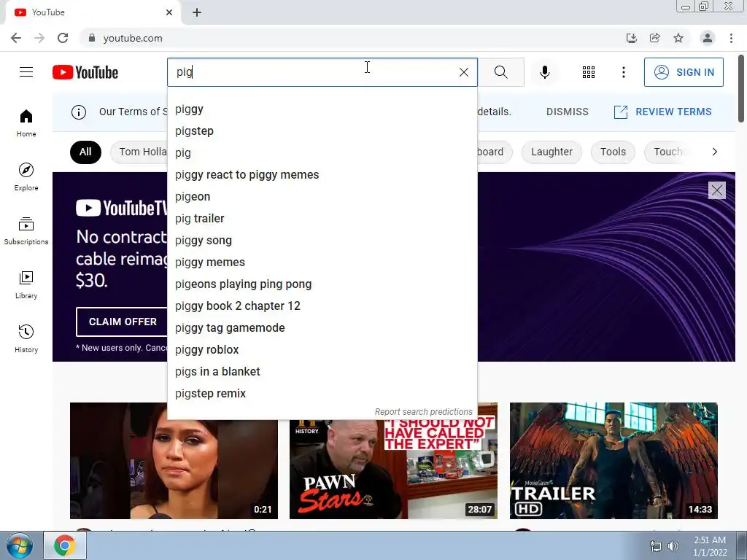Image resolution: width=747 pixels, height=560 pixels.
Task: Reload the page
Action: tap(63, 38)
